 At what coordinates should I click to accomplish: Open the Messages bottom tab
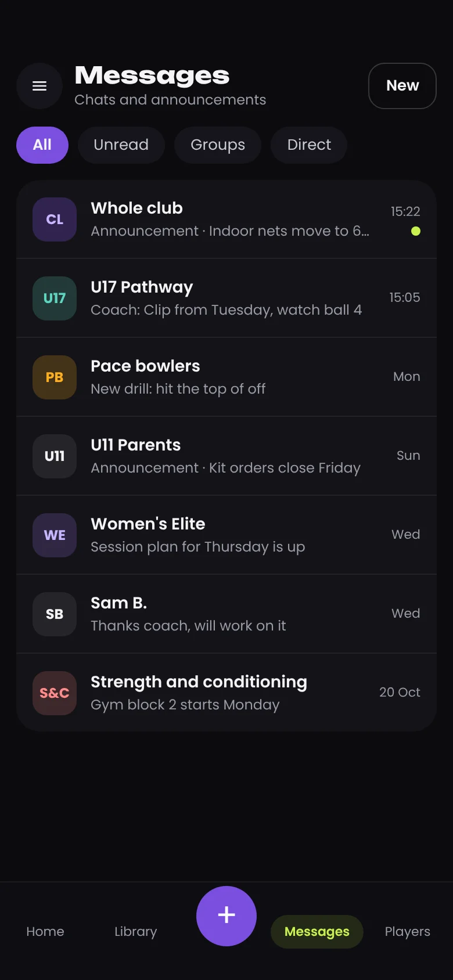coord(317,931)
